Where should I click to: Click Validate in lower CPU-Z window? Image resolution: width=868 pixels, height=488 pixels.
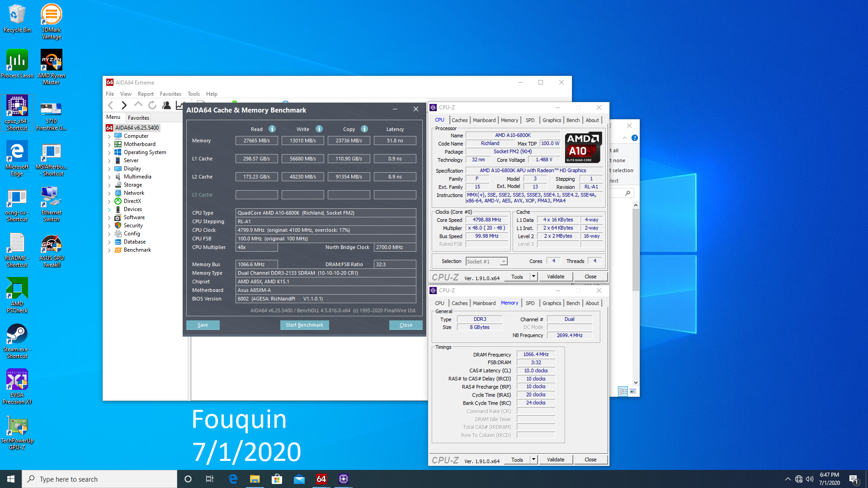tap(556, 460)
